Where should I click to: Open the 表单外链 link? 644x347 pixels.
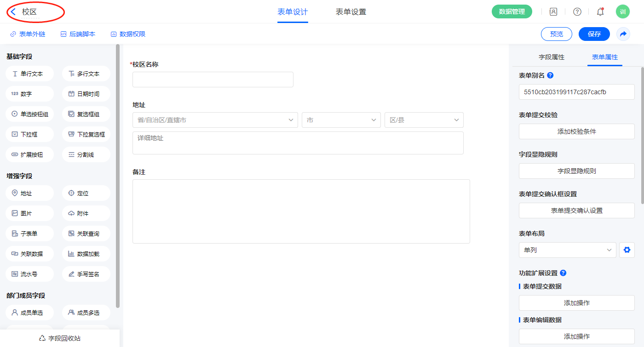tap(28, 34)
